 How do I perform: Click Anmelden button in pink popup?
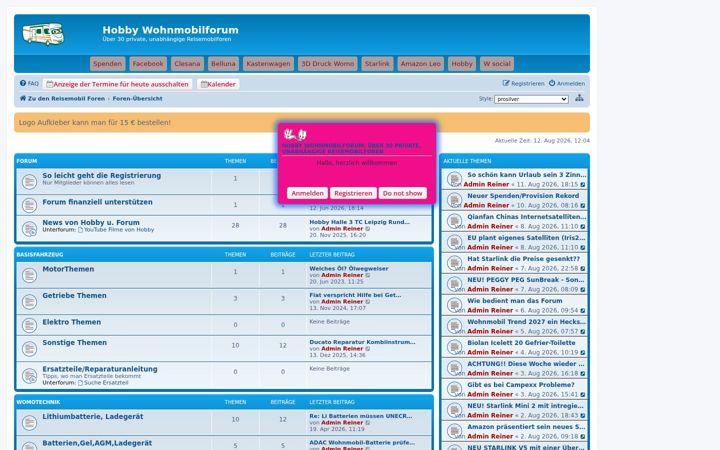pyautogui.click(x=307, y=193)
